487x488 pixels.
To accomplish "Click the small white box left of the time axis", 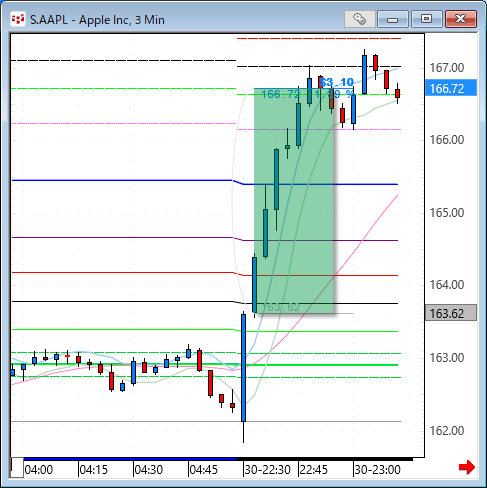I will (17, 468).
